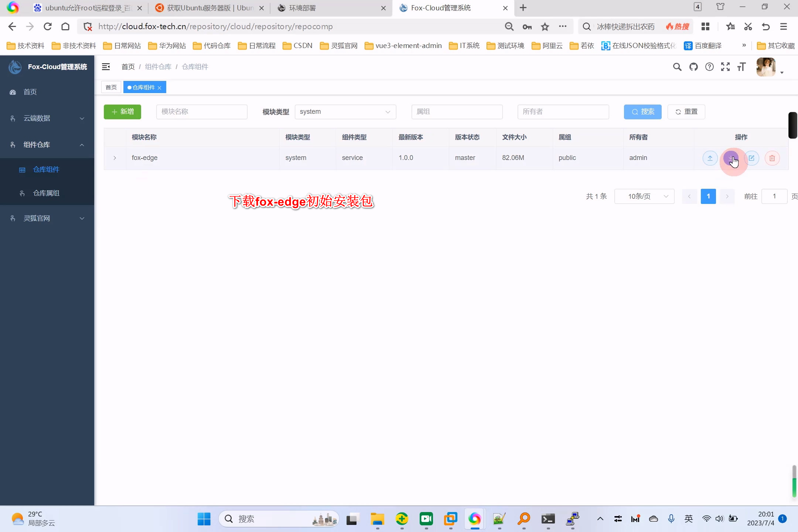
Task: Select 仓库属组 in the sidebar
Action: coord(47,193)
